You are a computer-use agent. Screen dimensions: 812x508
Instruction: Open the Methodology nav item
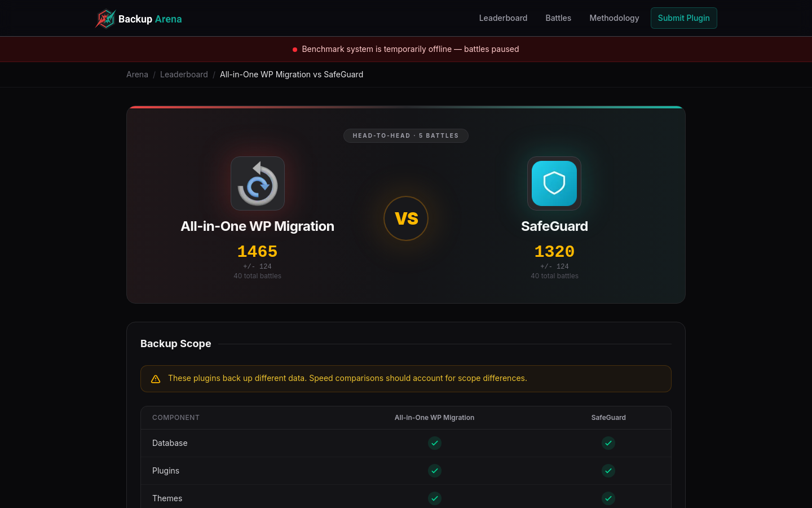pos(614,18)
